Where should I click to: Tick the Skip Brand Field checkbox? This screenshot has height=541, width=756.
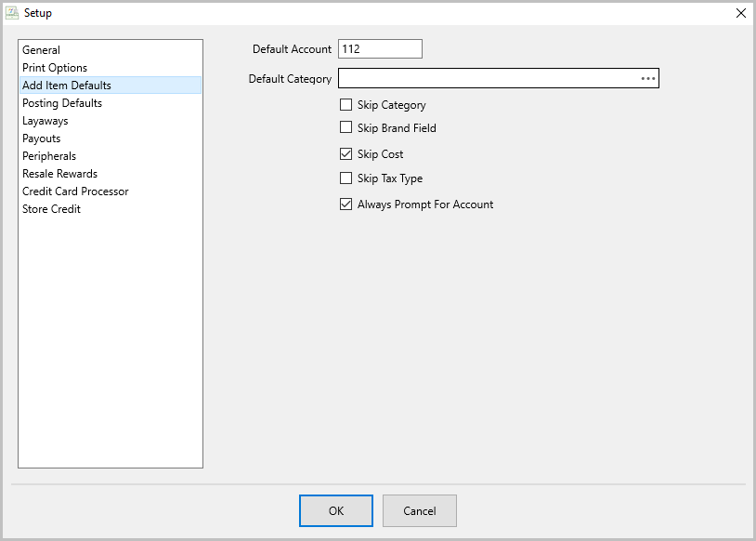(345, 127)
